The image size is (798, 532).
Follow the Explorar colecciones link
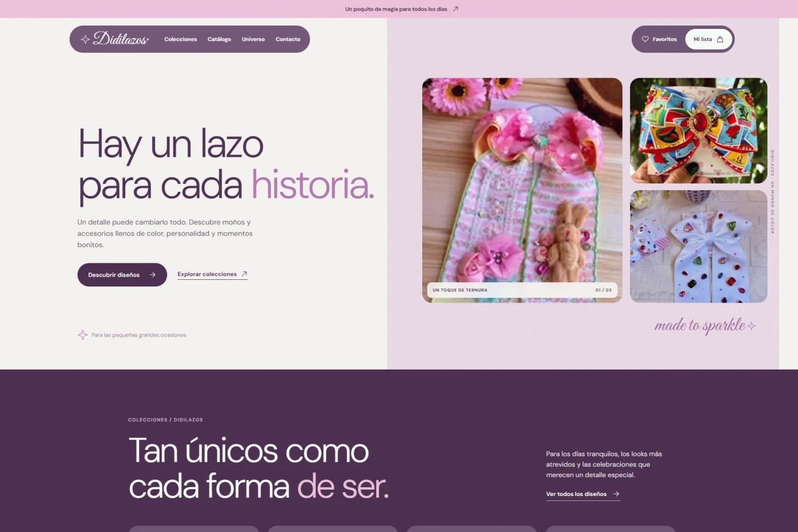(212, 274)
